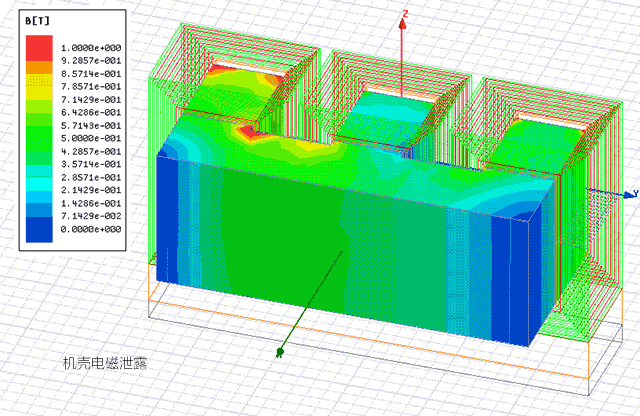640x416 pixels.
Task: Select legend value 7.1429e-001
Action: click(91, 99)
